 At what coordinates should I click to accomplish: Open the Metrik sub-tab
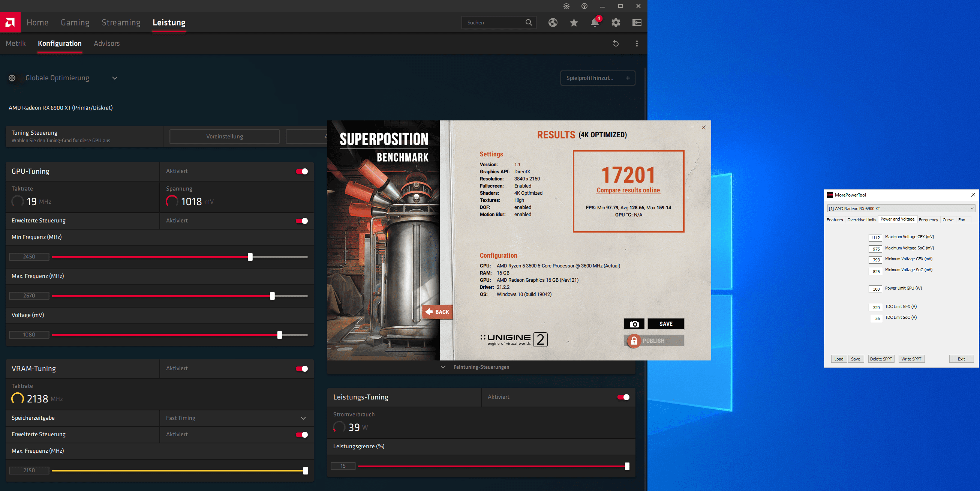pos(16,44)
